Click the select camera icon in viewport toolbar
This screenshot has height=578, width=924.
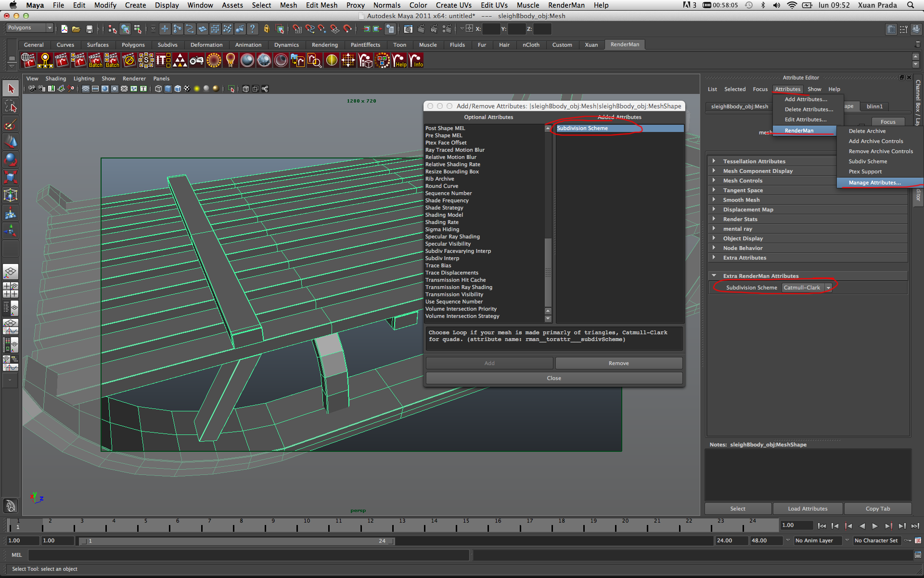pos(32,89)
